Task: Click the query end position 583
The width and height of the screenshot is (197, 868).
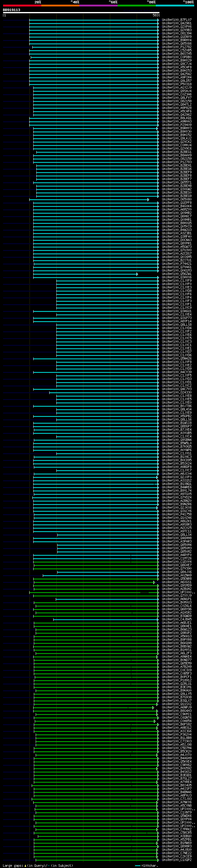Action: [155, 15]
